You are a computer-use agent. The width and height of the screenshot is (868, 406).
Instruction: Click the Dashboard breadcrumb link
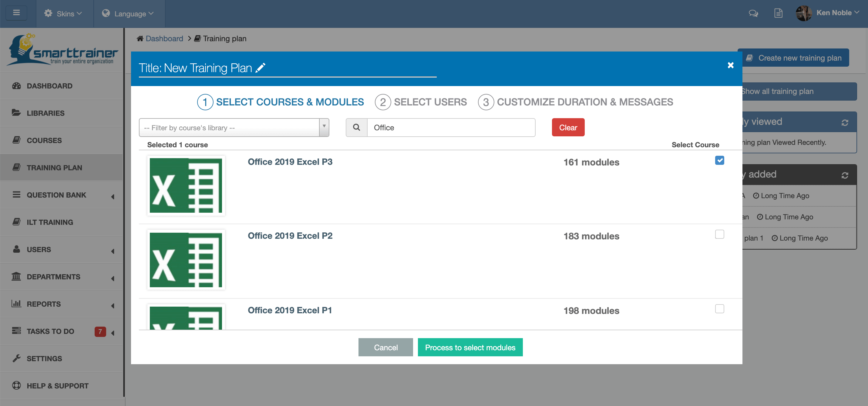(164, 38)
